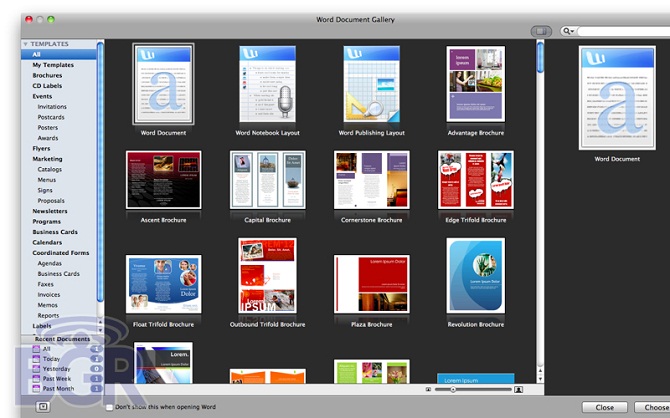The height and width of the screenshot is (418, 670).
Task: Pick the Word Publishing Layout template
Action: click(x=372, y=84)
